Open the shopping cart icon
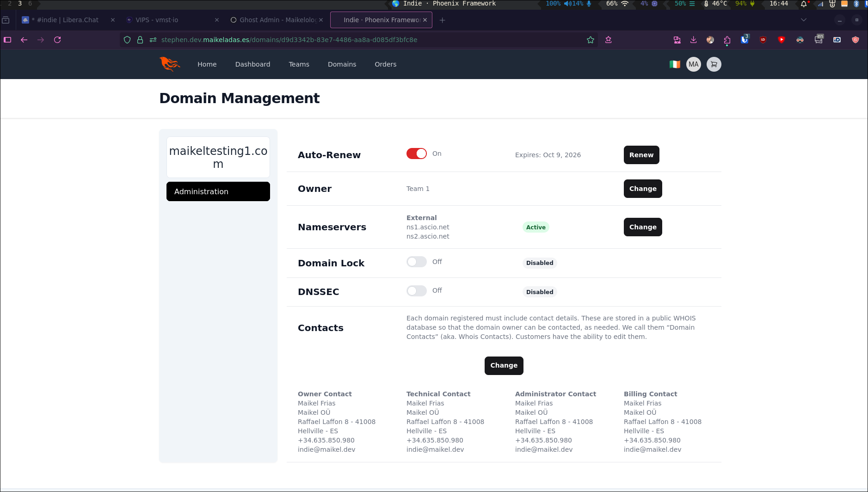 714,64
